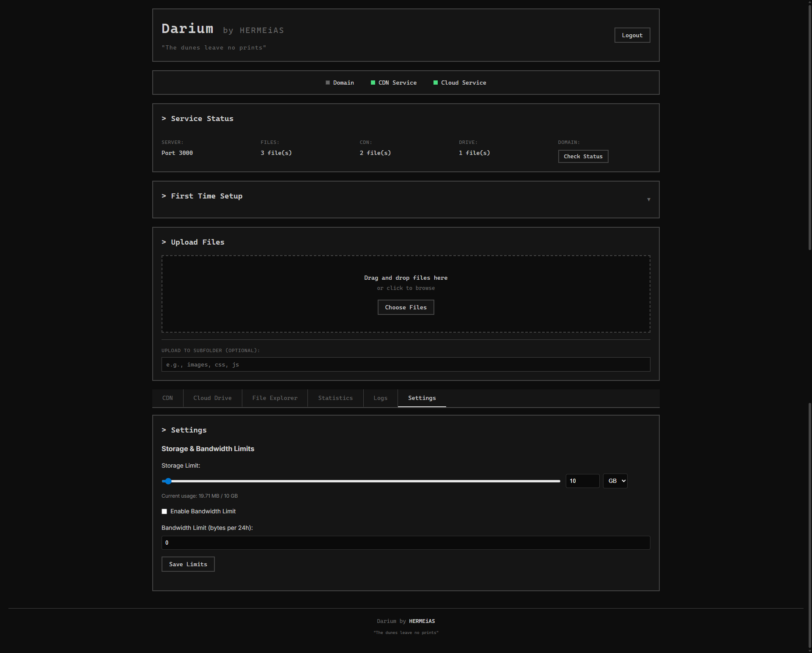Switch to the CDN tab
This screenshot has width=812, height=653.
(x=167, y=398)
